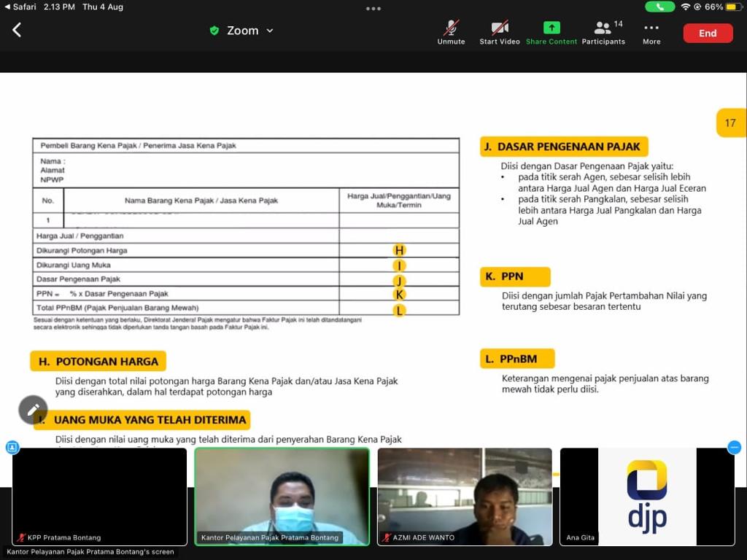This screenshot has width=747, height=560.
Task: Select AZMI ADE WANTO video tile
Action: tap(465, 496)
